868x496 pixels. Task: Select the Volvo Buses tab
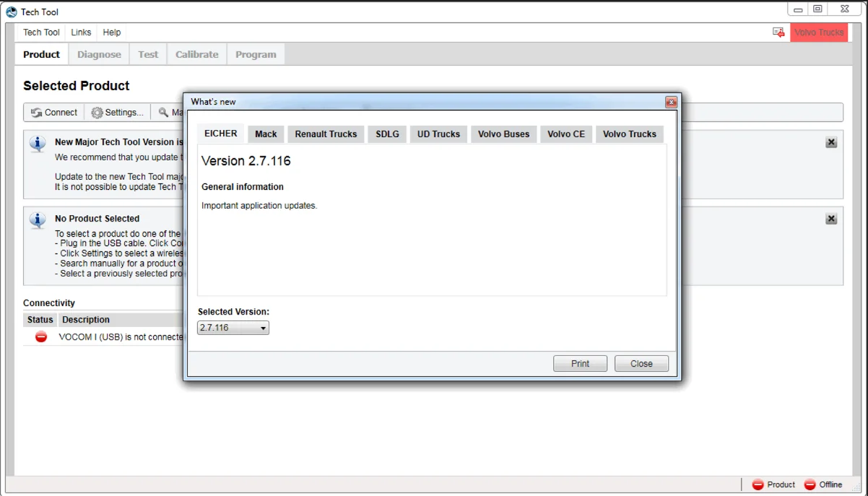[503, 134]
